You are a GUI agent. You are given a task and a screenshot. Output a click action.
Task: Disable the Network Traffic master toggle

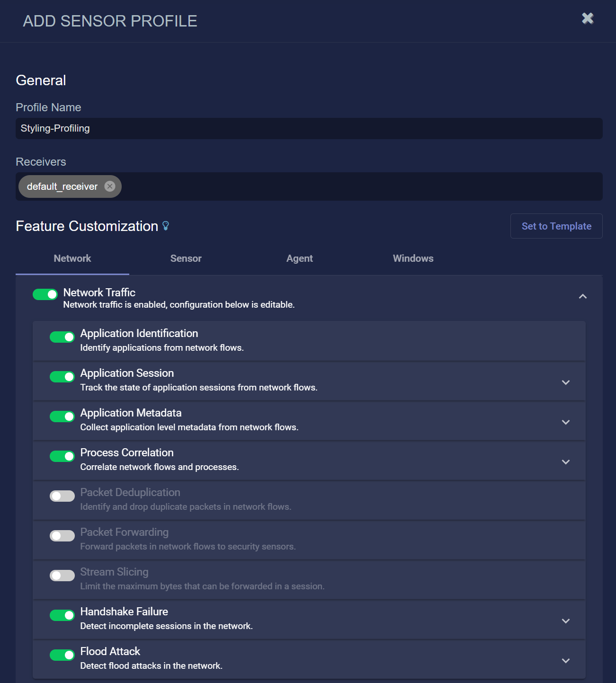[x=45, y=294]
